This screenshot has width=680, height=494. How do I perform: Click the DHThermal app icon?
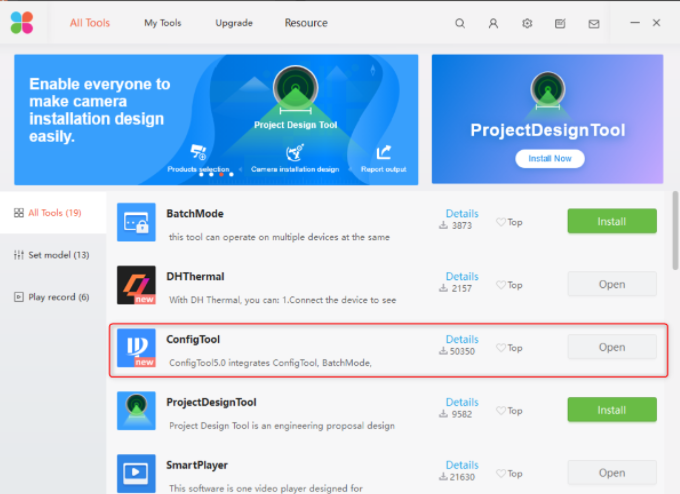(136, 285)
